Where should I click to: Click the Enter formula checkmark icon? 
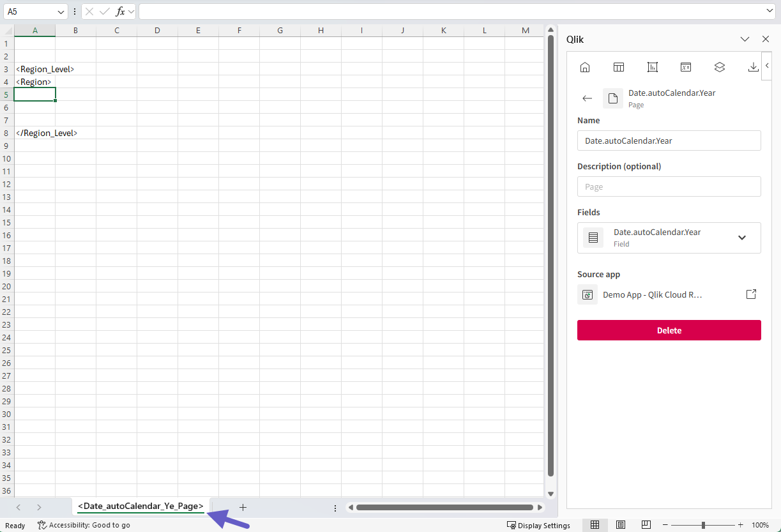tap(105, 11)
